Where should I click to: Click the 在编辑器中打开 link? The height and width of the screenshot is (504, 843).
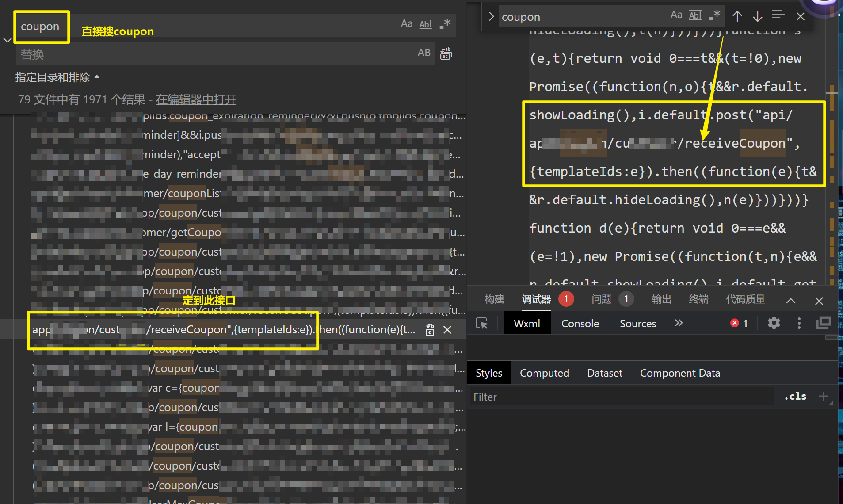tap(196, 100)
